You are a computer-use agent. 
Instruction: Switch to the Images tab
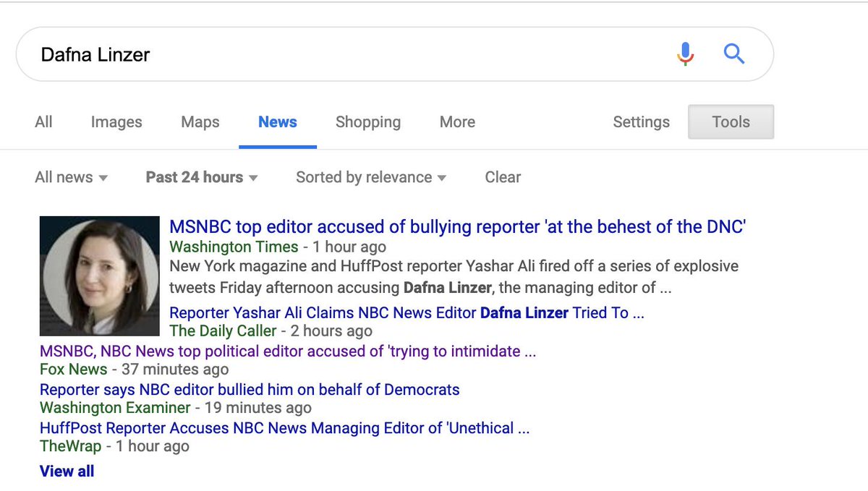[x=116, y=122]
